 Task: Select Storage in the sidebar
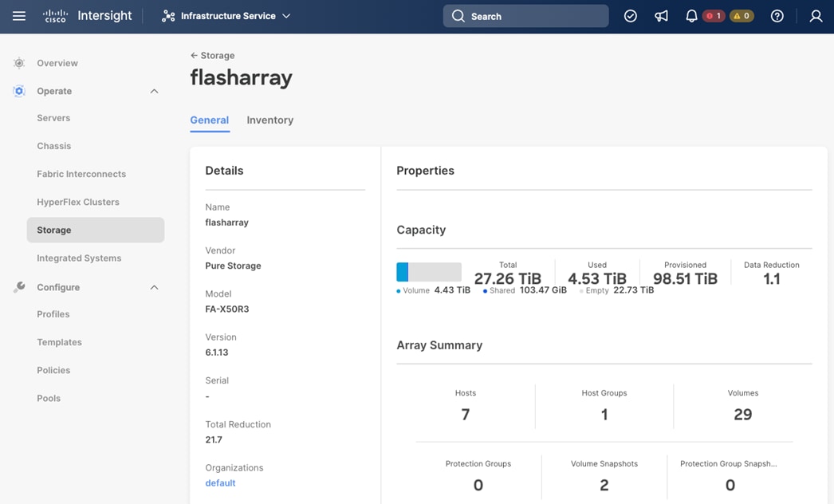coord(96,230)
